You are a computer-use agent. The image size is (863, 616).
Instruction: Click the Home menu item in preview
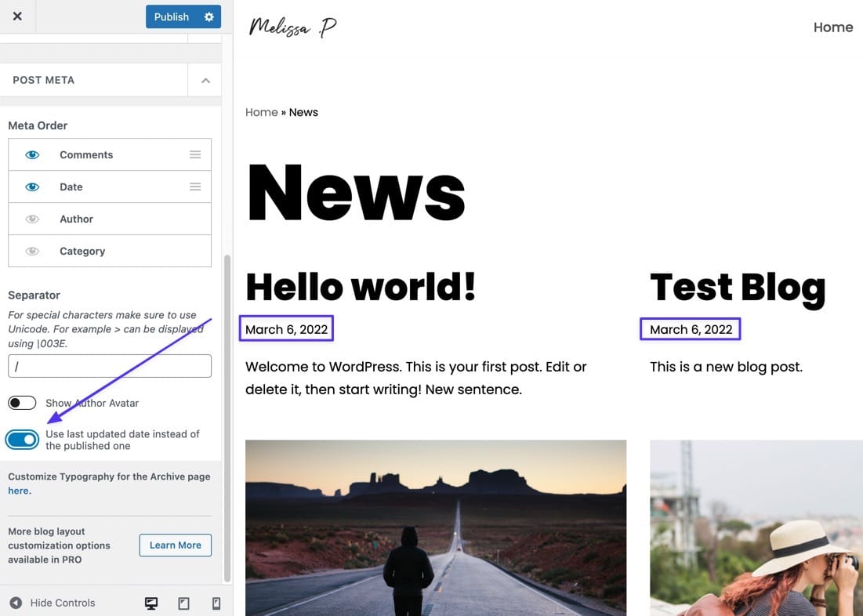[832, 27]
